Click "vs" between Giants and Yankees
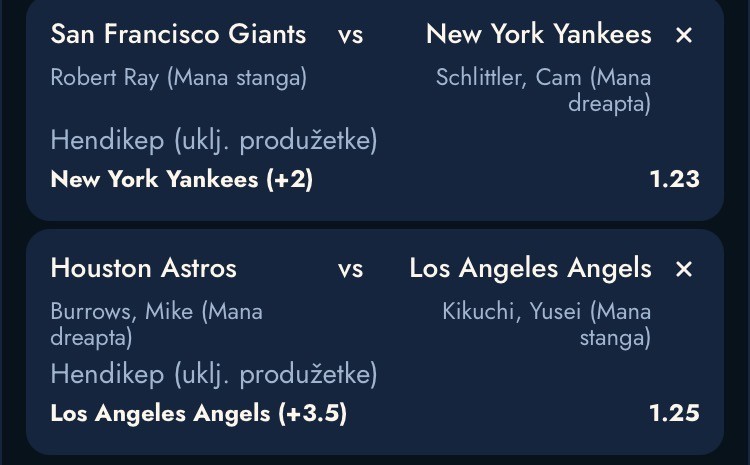Viewport: 750px width, 465px height. (350, 36)
